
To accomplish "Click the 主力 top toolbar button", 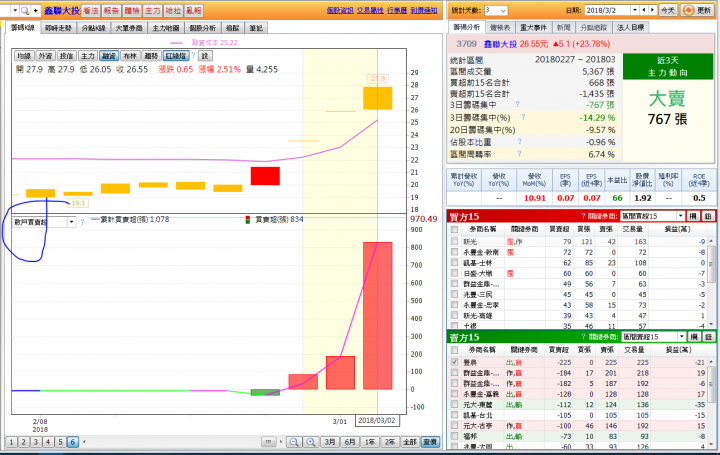I will (x=152, y=11).
